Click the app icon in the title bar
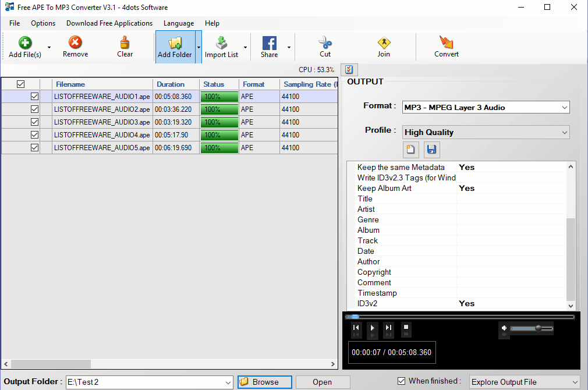 point(9,7)
